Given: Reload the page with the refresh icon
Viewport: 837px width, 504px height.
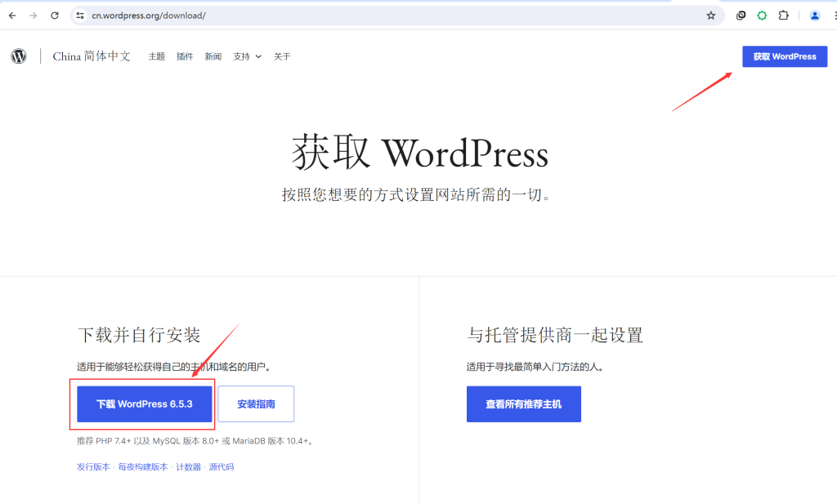Looking at the screenshot, I should tap(55, 16).
